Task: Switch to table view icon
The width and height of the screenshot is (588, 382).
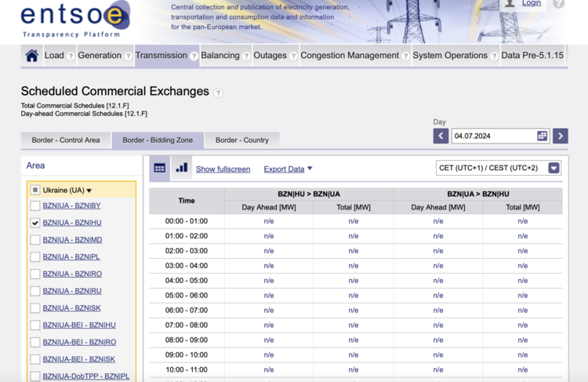Action: click(x=160, y=168)
